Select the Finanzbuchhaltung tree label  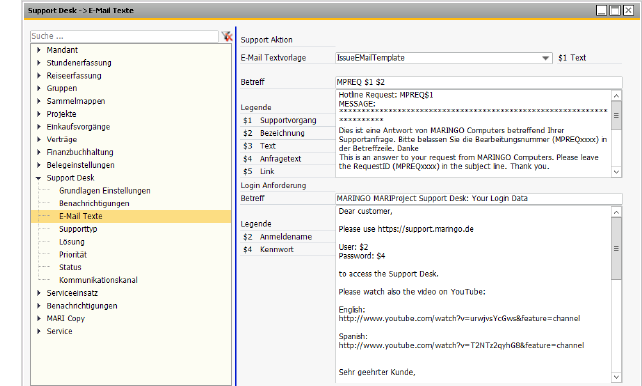point(80,152)
